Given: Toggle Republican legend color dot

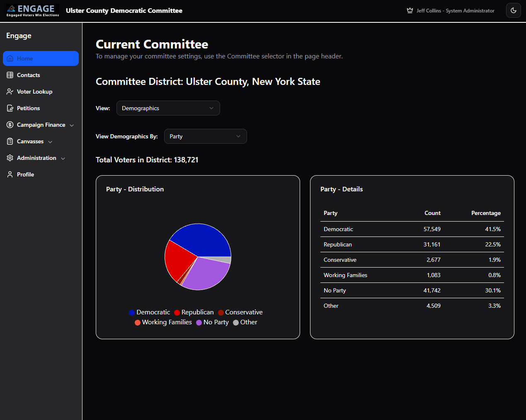Looking at the screenshot, I should (177, 313).
